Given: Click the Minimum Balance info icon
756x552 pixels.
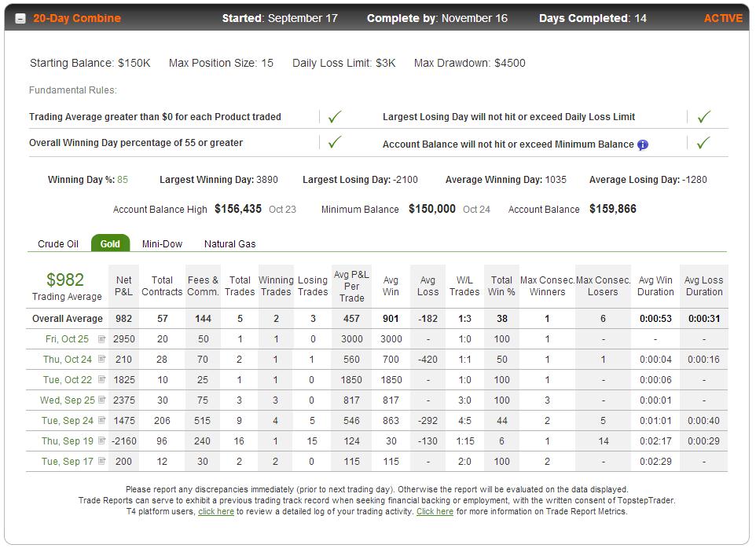Looking at the screenshot, I should point(643,144).
